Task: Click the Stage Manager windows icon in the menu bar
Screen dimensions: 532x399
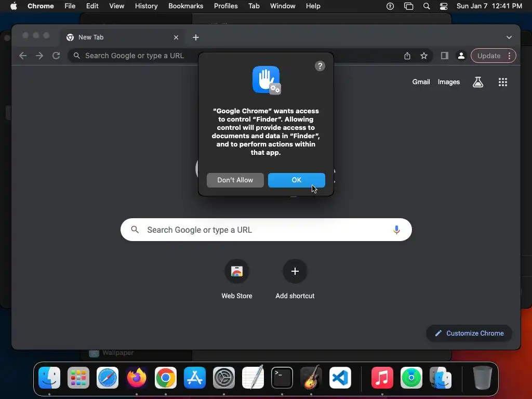Action: tap(408, 6)
